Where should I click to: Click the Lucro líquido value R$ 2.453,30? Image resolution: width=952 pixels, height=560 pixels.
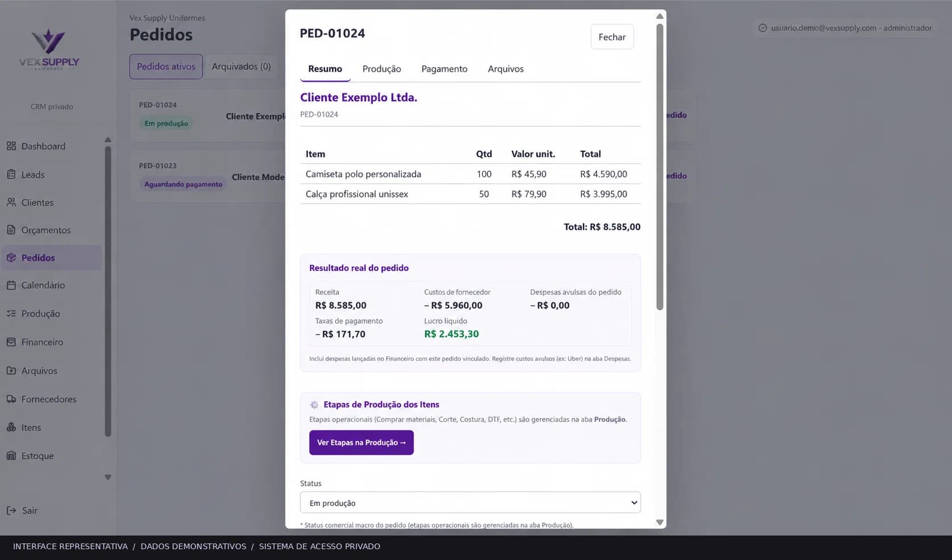[452, 334]
